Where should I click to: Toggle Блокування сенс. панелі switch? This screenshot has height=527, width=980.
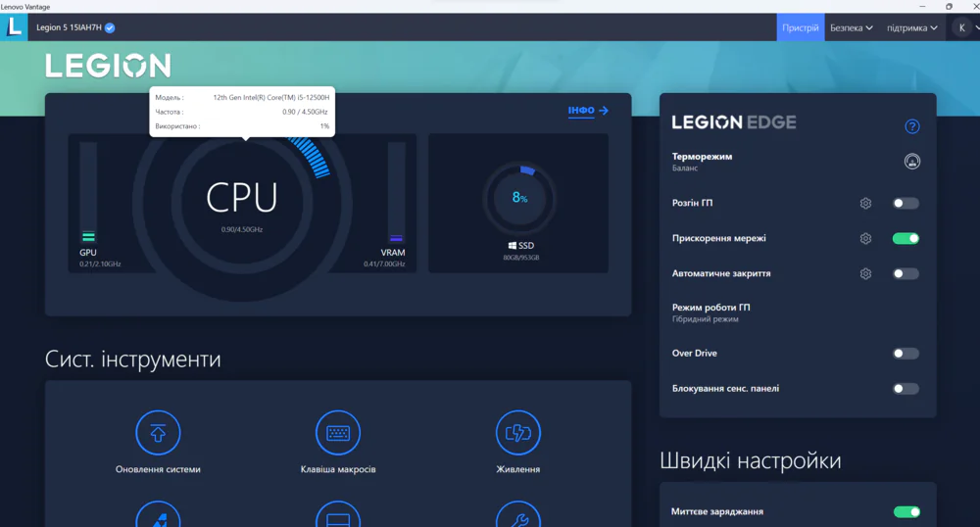pos(906,388)
